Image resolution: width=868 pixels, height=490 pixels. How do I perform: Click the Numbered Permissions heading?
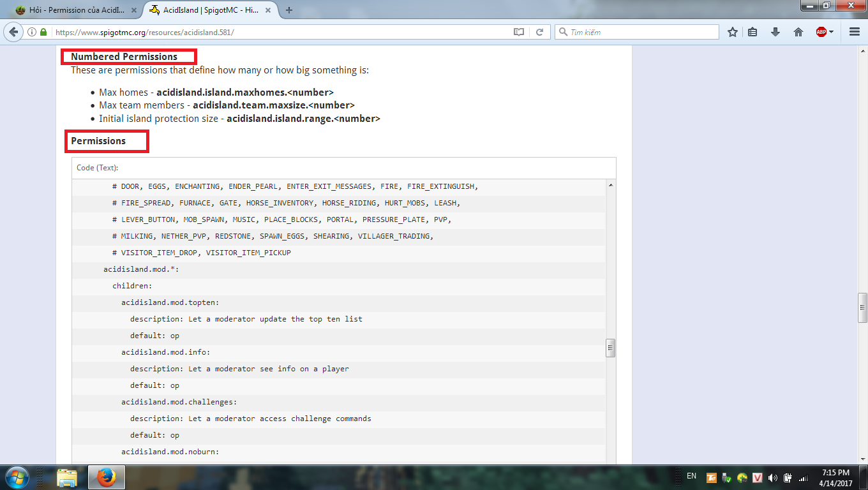tap(124, 57)
